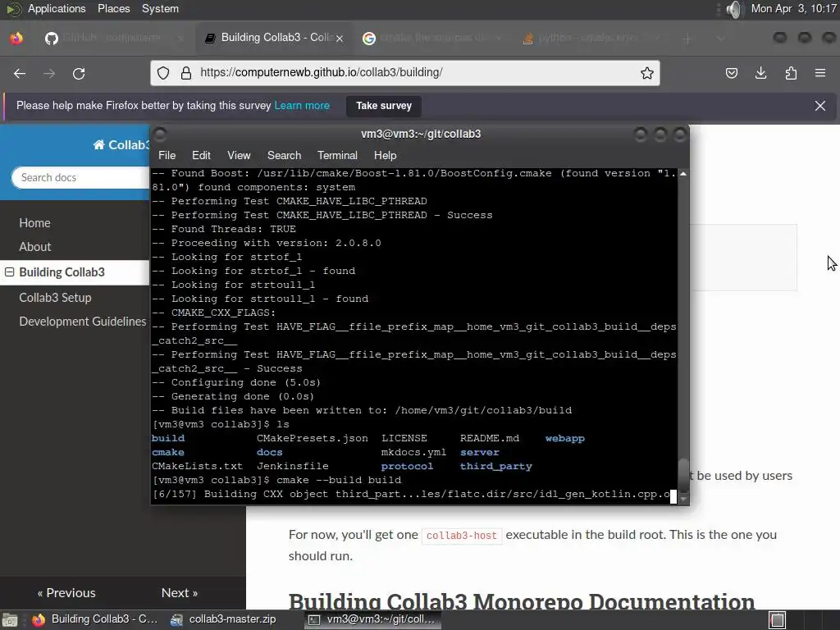Click the terminal title vm3@vm3:~/git/collab3
Image resolution: width=840 pixels, height=630 pixels.
(421, 134)
